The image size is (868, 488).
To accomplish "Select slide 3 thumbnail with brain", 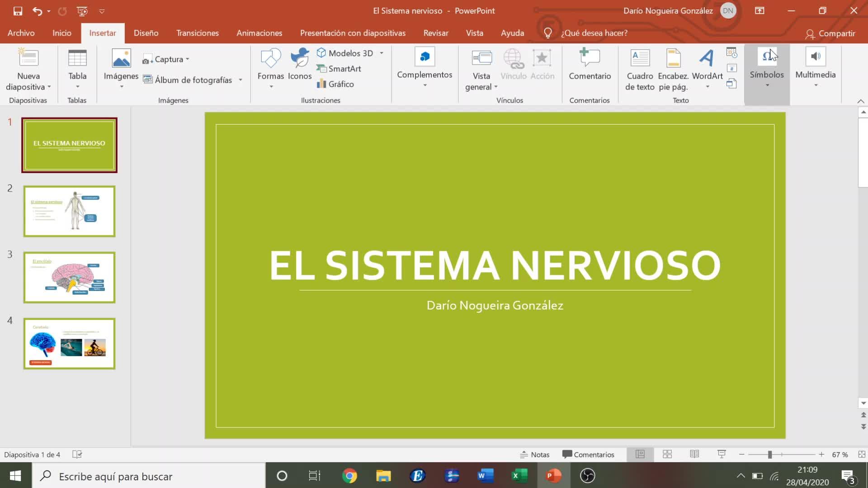I will 69,277.
